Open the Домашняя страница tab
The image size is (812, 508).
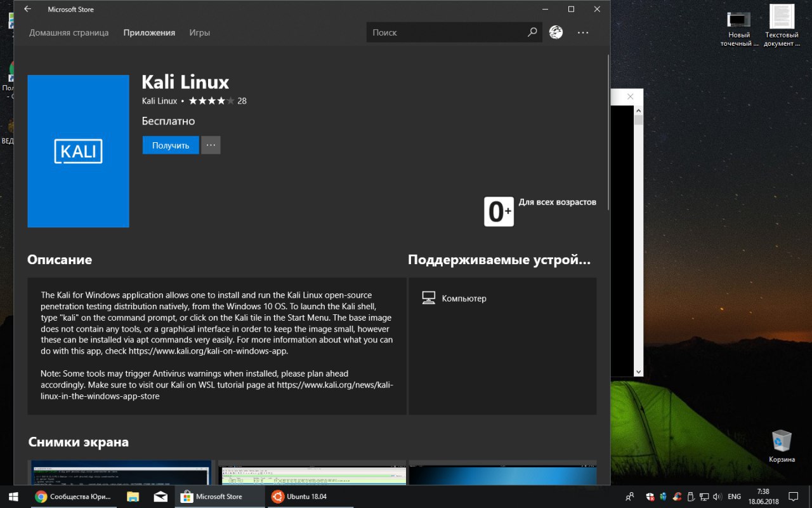[69, 32]
